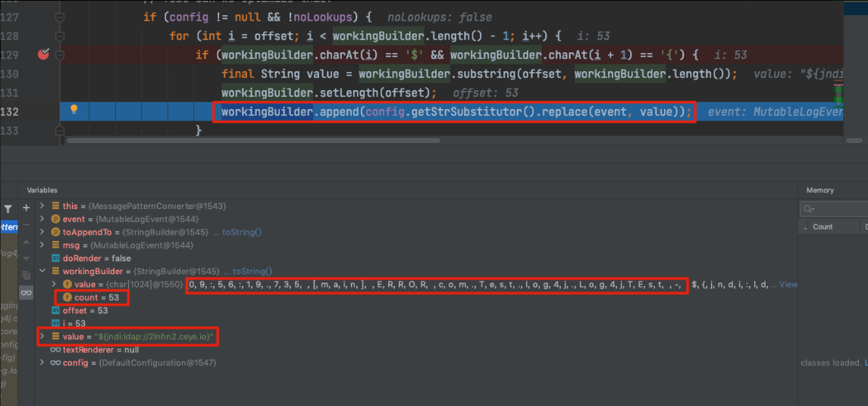This screenshot has width=868, height=406.
Task: Click the up arrow in Variables sidebar
Action: click(27, 242)
